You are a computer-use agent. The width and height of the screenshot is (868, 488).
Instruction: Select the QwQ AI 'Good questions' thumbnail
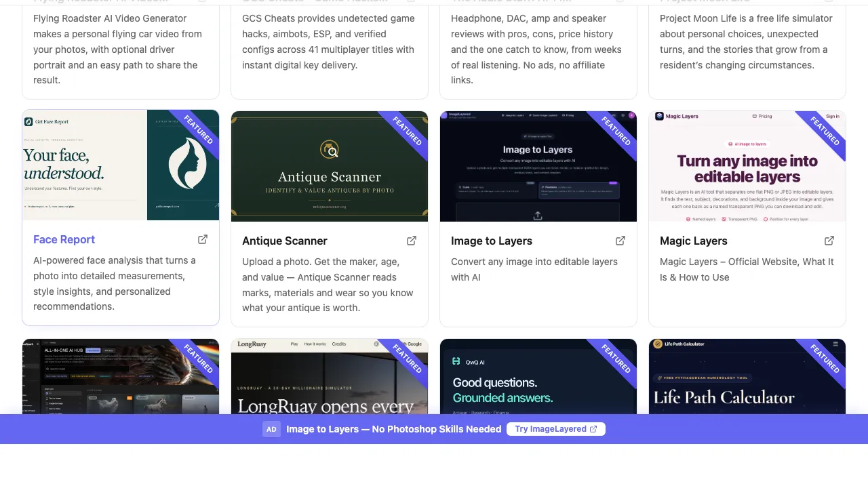click(x=538, y=377)
